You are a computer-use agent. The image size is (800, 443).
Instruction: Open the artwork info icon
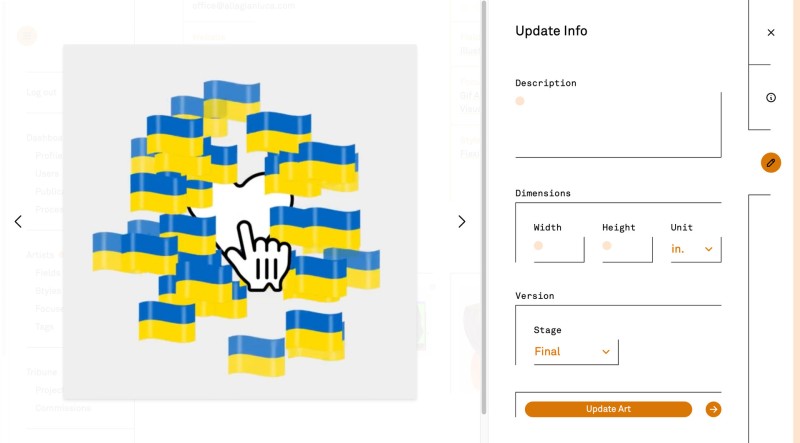771,97
